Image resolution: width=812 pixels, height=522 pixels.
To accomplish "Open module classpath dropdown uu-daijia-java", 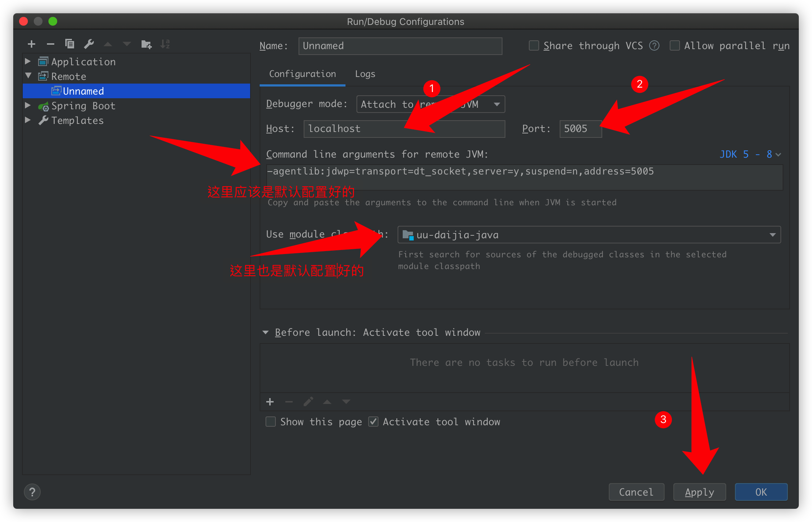I will click(x=589, y=235).
